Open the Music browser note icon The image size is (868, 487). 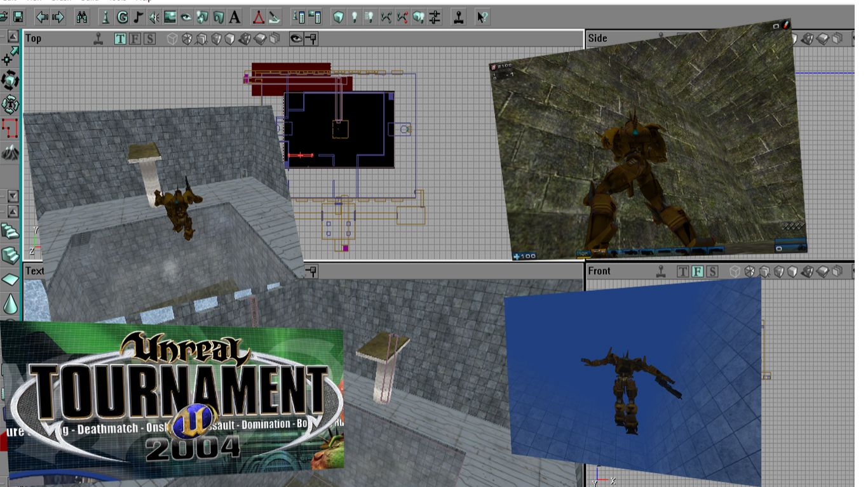(138, 17)
